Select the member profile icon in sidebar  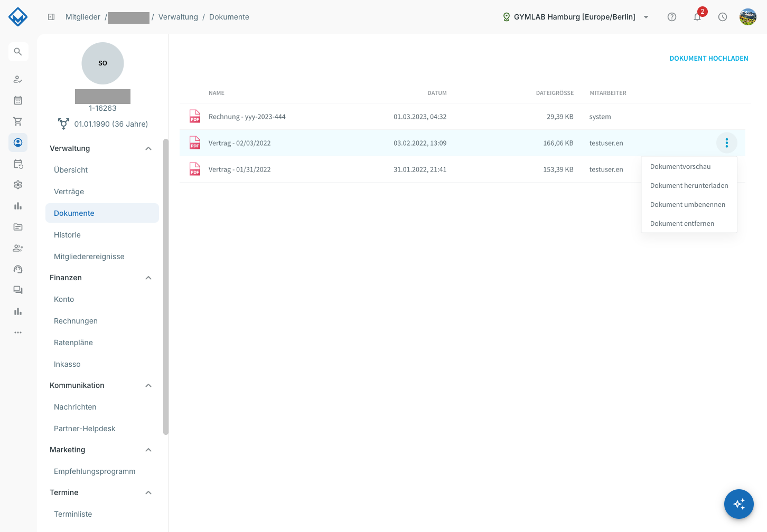tap(18, 142)
